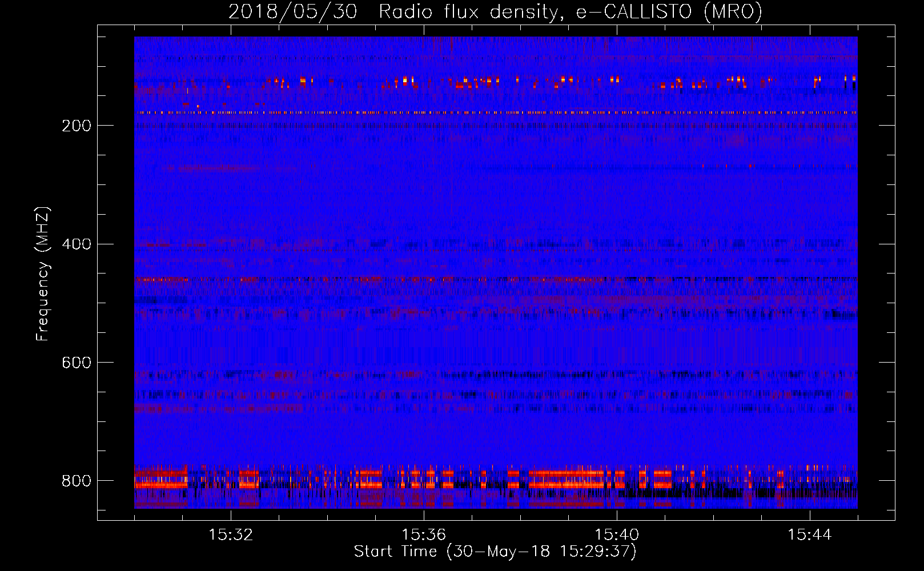This screenshot has width=924, height=571.
Task: Click the 15:32 time tick label
Action: pos(231,535)
